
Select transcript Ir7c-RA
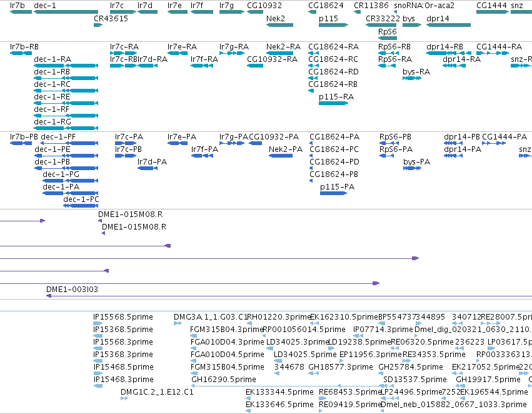(x=124, y=53)
